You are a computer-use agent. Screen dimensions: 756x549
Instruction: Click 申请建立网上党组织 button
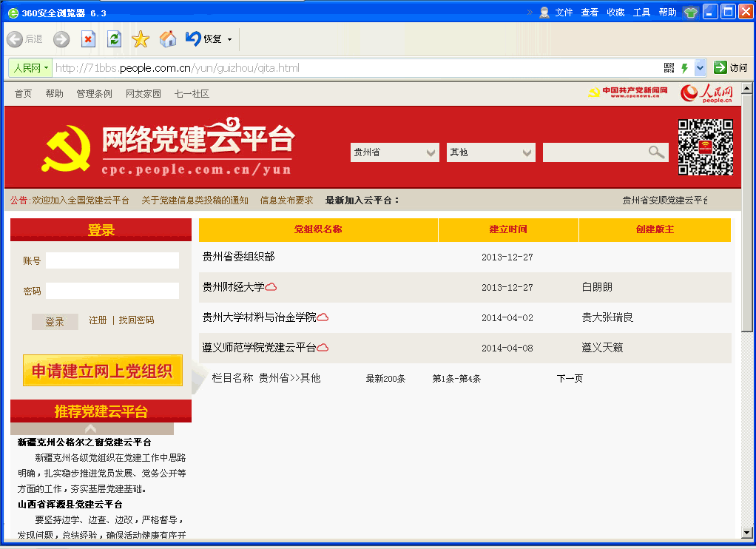[102, 371]
